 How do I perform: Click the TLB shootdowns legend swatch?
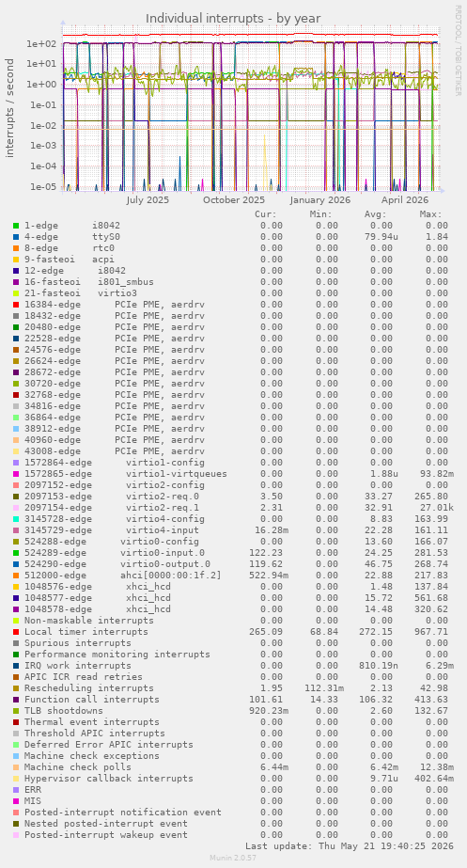coord(16,710)
